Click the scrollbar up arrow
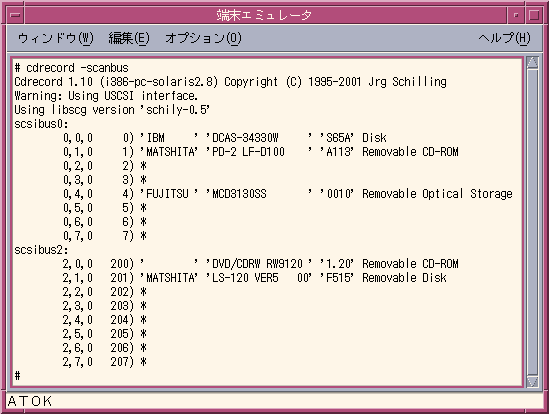 tap(533, 62)
